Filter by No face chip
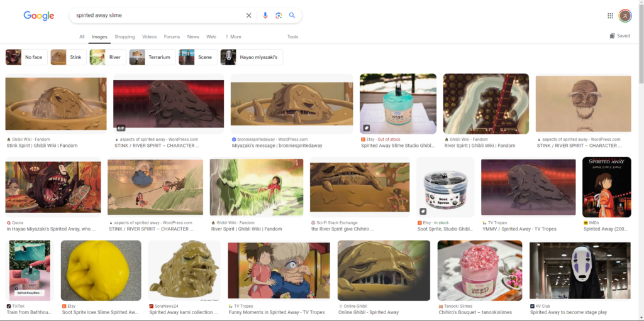This screenshot has width=644, height=321. coord(26,57)
